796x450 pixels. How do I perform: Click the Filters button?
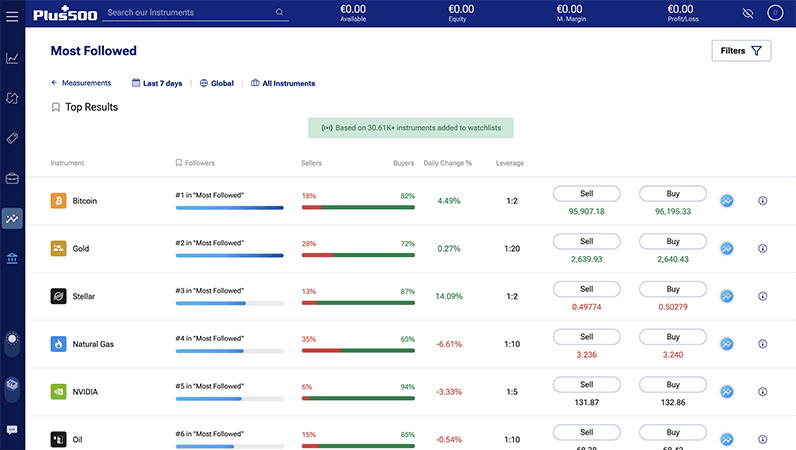point(741,51)
